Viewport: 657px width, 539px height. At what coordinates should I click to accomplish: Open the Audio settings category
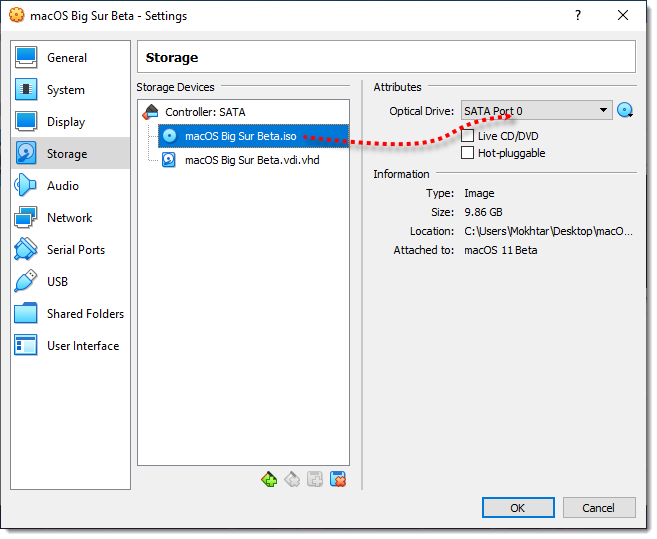70,185
